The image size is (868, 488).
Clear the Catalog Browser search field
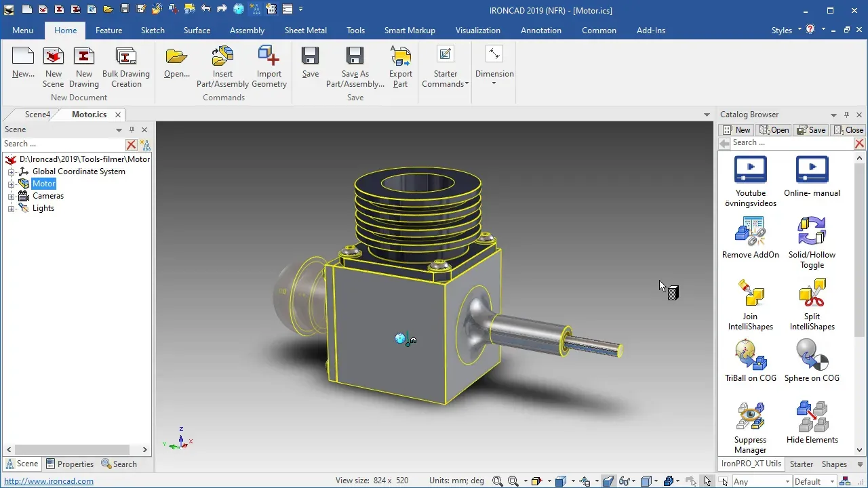(859, 143)
